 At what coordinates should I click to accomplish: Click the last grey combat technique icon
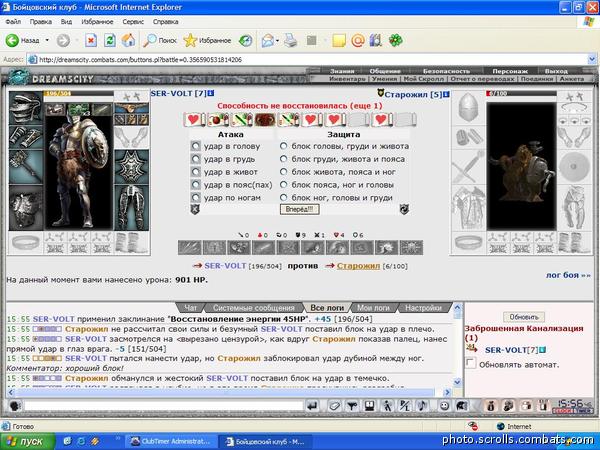coord(411,248)
